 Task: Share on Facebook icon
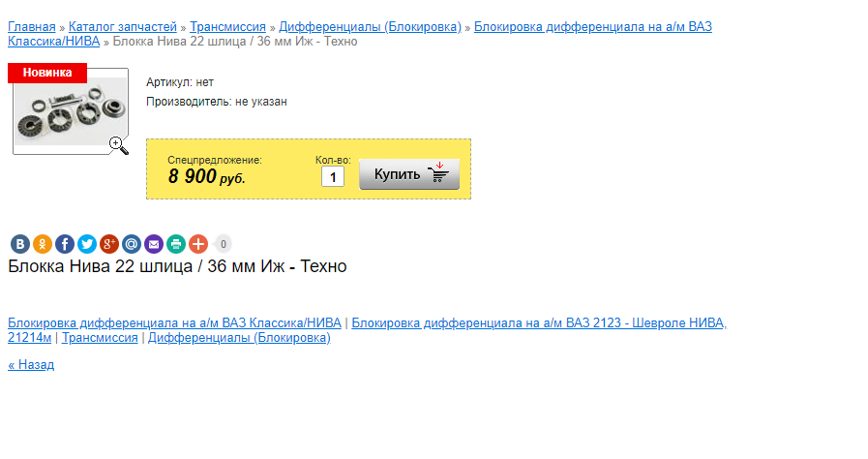tap(64, 244)
